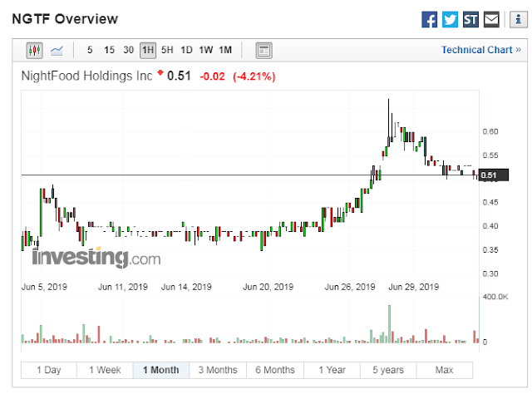Show the Max range

(444, 370)
